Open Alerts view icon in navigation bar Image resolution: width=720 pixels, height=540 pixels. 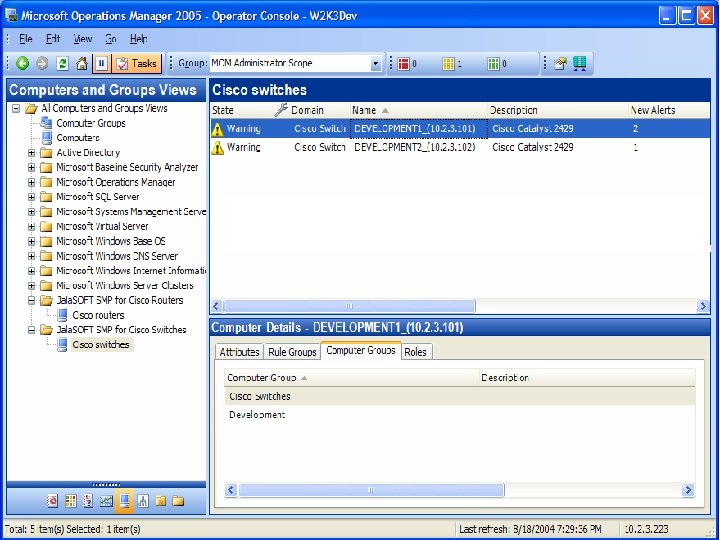point(52,501)
